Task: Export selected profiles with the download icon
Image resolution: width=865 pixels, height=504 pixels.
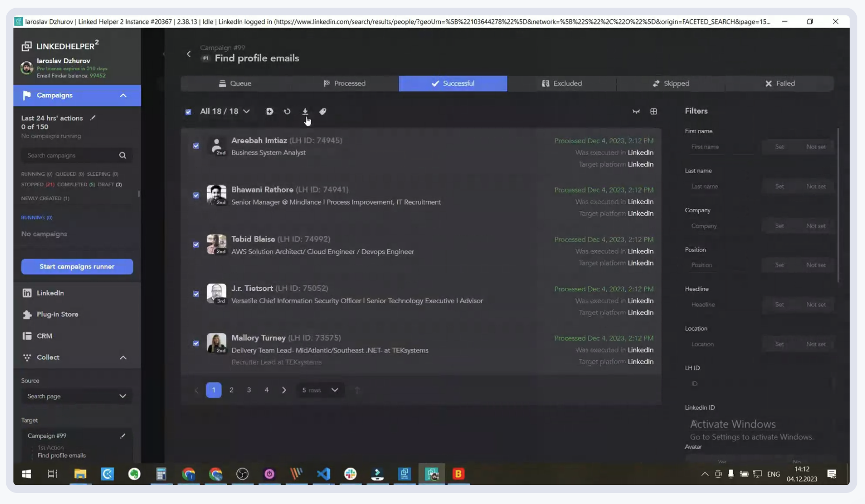Action: click(x=305, y=111)
